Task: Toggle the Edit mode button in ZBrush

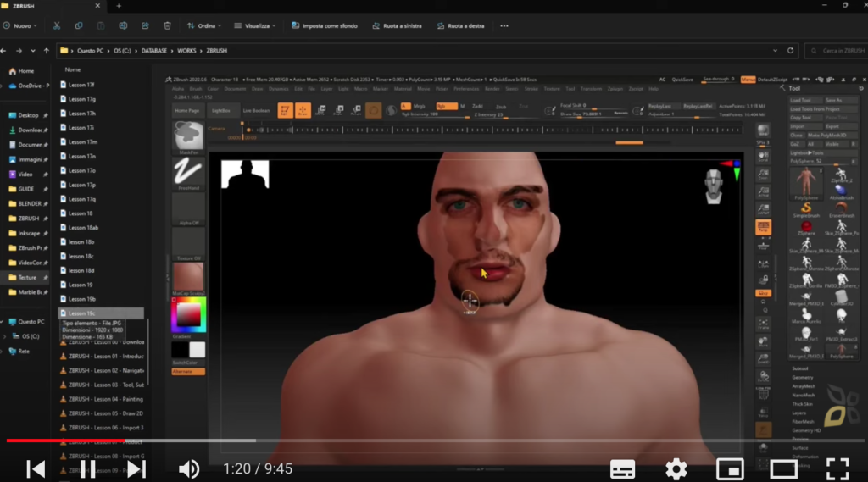Action: point(285,110)
